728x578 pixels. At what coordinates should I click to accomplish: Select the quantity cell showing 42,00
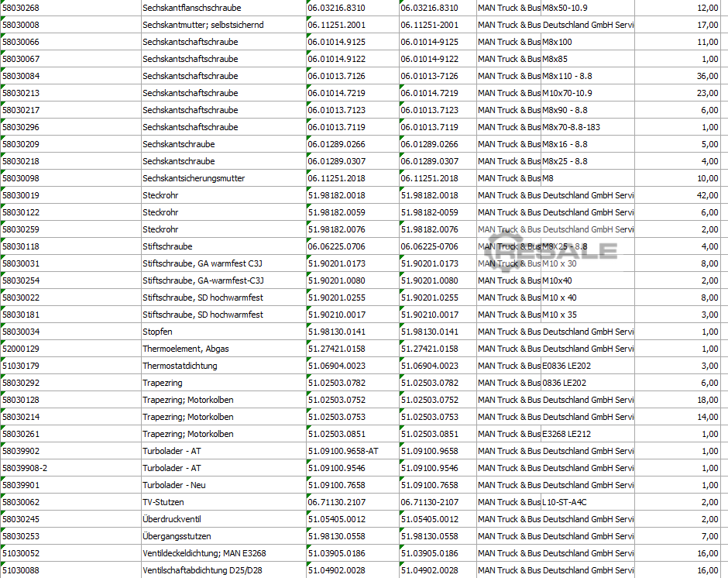pyautogui.click(x=680, y=195)
